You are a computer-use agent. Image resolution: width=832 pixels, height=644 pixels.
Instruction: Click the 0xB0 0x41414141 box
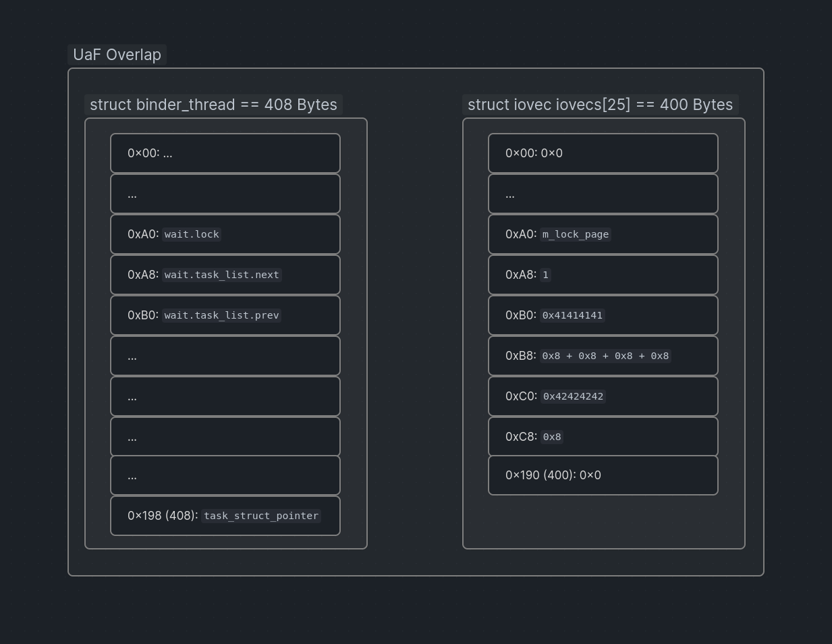click(603, 315)
